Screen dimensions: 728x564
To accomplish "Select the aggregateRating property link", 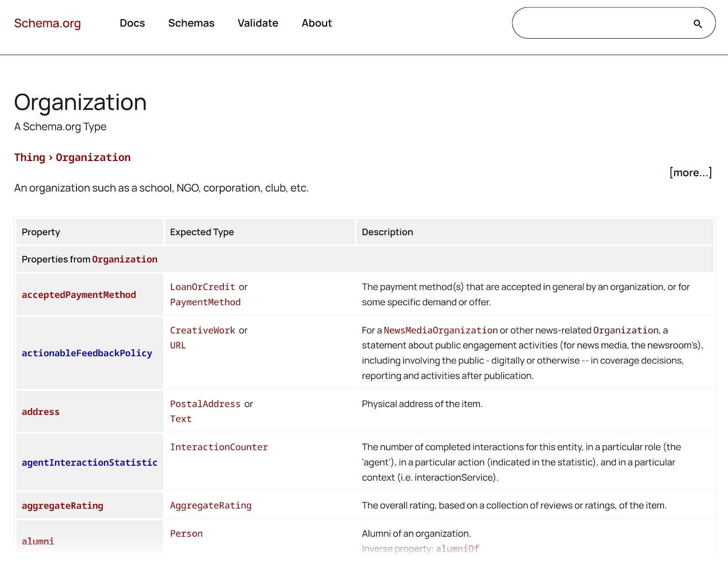I will (62, 505).
